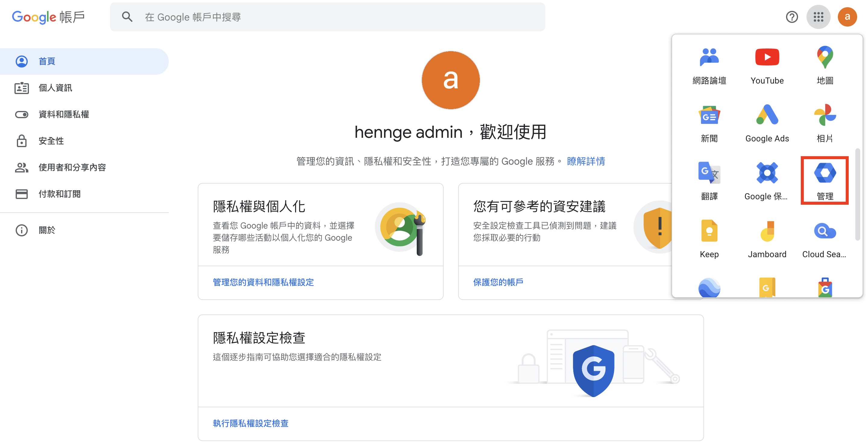
Task: Open the 翻譯 Translate app
Action: point(709,181)
